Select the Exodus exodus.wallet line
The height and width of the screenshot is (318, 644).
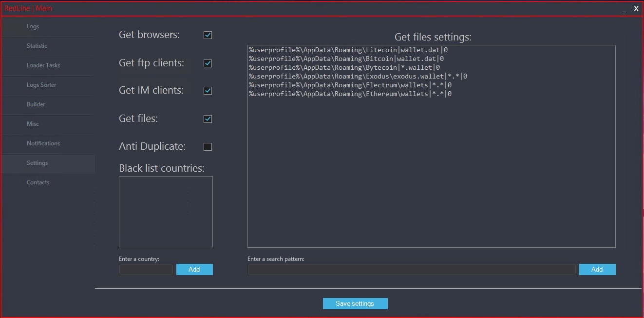(x=358, y=76)
